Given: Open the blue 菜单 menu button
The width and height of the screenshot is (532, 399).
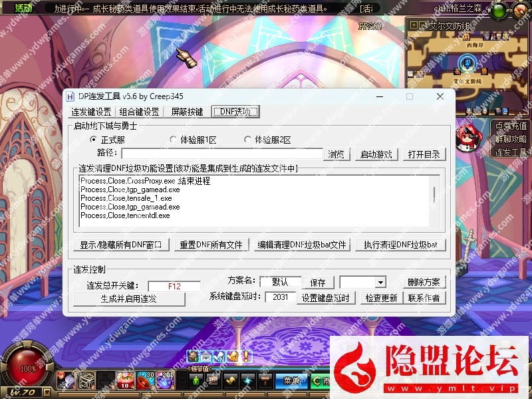Looking at the screenshot, I should (x=291, y=381).
